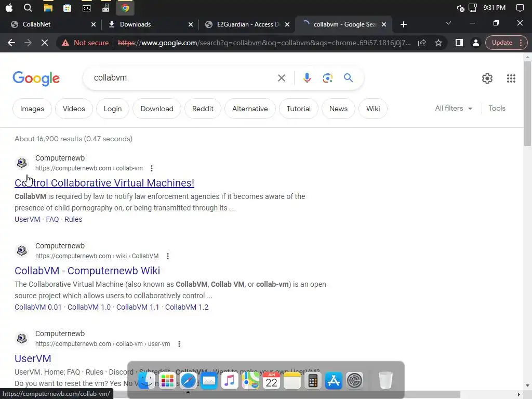Select the collabvm - Google Search tab
532x399 pixels.
[x=343, y=24]
